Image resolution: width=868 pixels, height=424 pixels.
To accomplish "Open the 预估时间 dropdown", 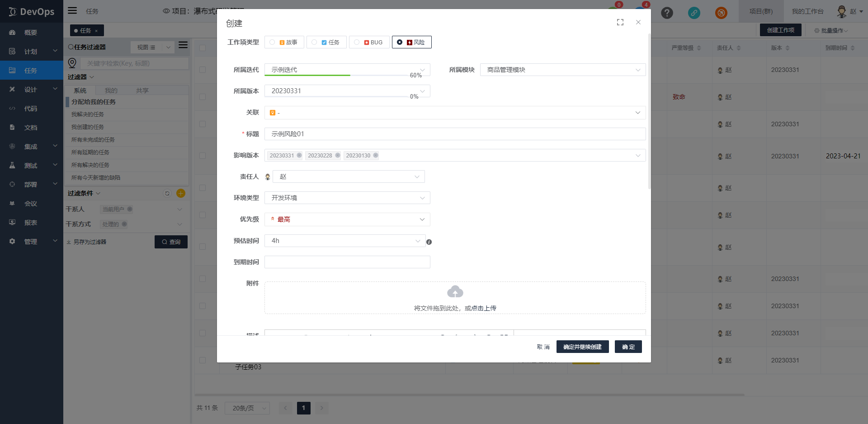I will tap(345, 241).
